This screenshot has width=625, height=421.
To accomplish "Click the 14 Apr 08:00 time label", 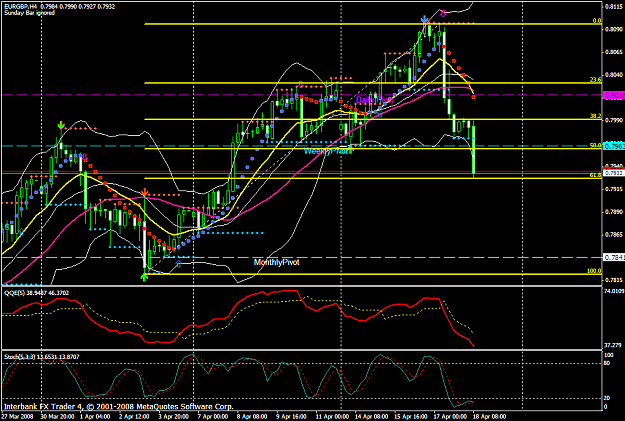I will [x=371, y=417].
